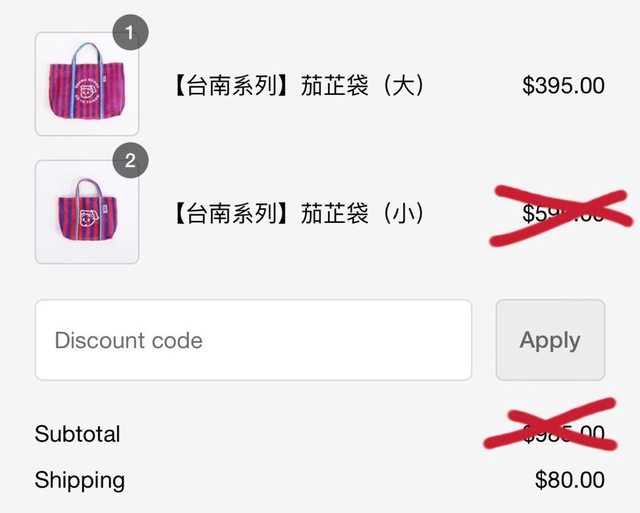Click the $80.00 shipping cost

tap(570, 480)
